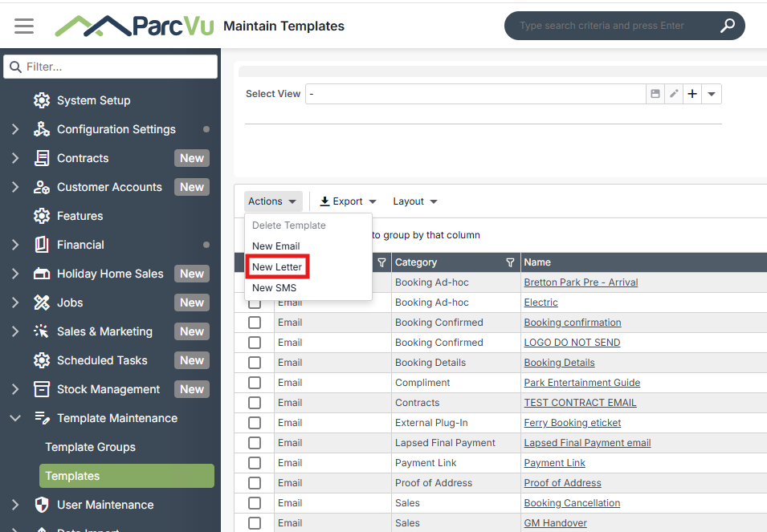Click into the sidebar Filter field
This screenshot has height=532, width=767.
[x=111, y=67]
